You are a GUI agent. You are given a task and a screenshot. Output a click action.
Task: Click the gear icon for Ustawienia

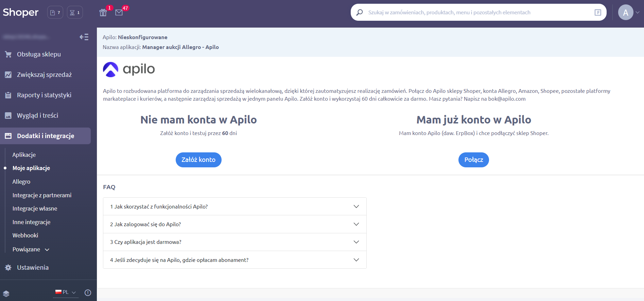click(8, 268)
